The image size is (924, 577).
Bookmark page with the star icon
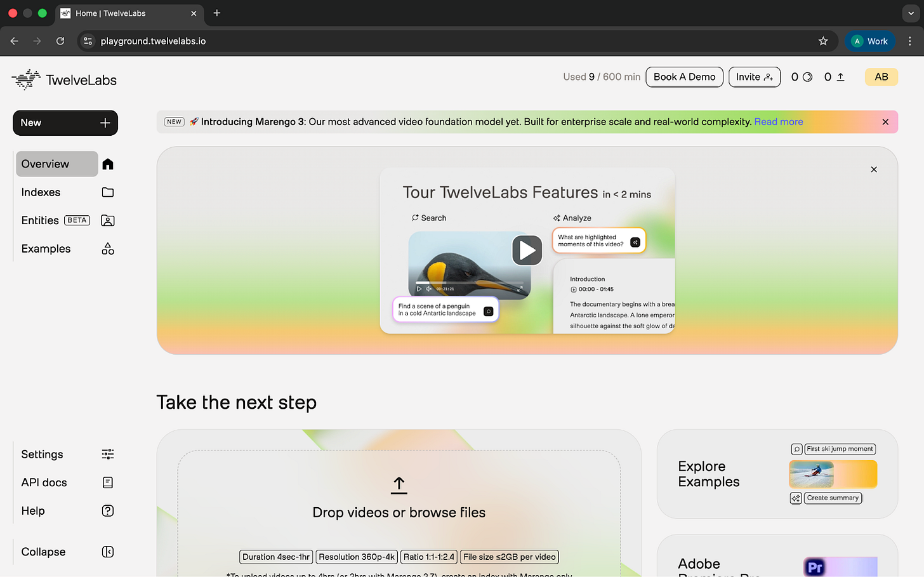[823, 41]
